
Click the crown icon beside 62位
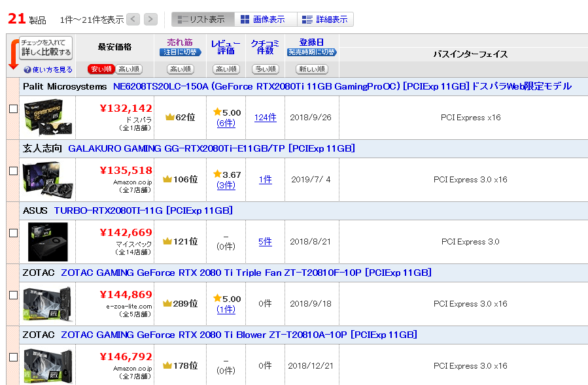(x=170, y=118)
